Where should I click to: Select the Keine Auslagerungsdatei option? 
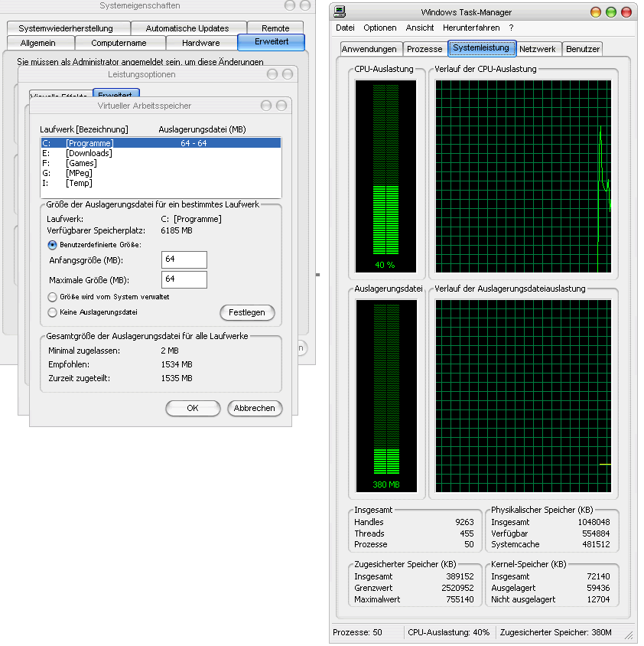click(52, 312)
